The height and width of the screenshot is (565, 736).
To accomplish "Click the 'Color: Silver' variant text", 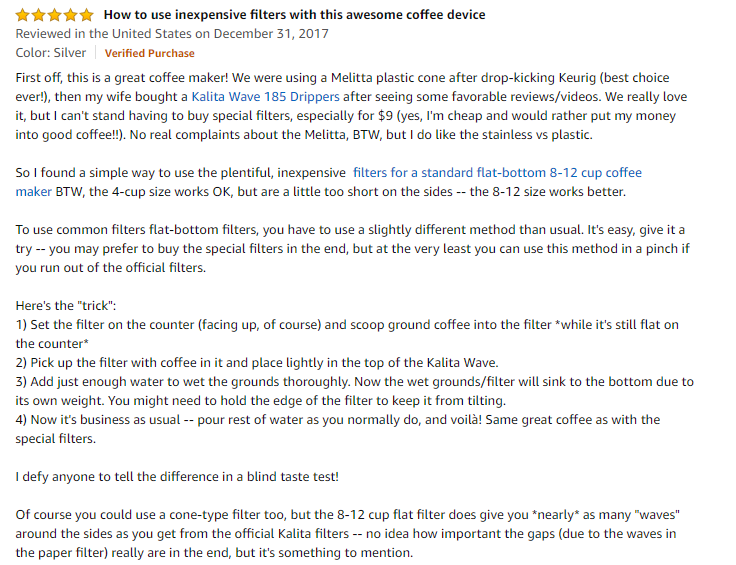I will 51,53.
